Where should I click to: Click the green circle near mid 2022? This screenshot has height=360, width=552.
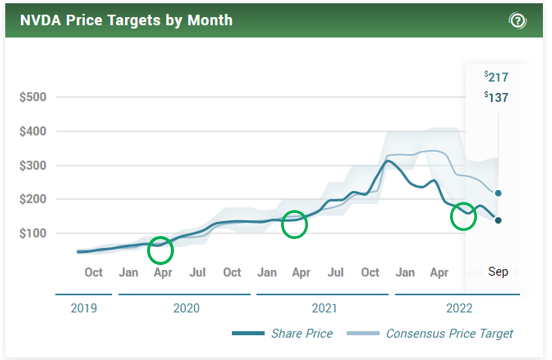pyautogui.click(x=463, y=216)
